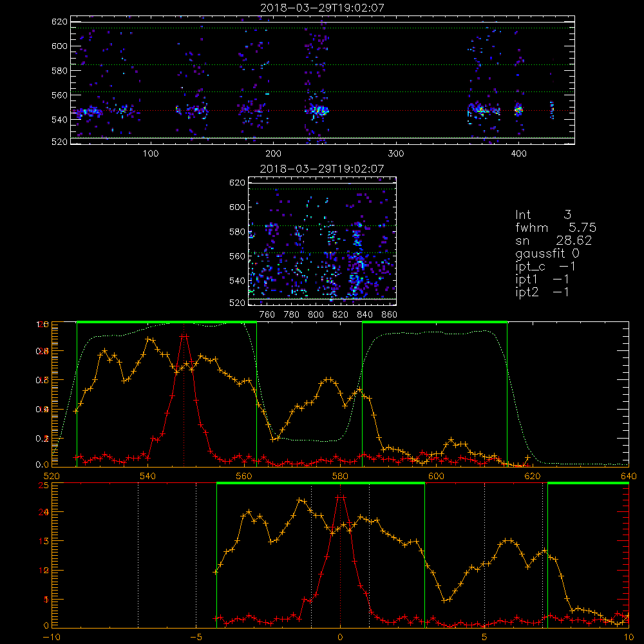Screen dimensions: 644x644
Task: Click x-axis label 780 of the small image
Action: click(292, 315)
